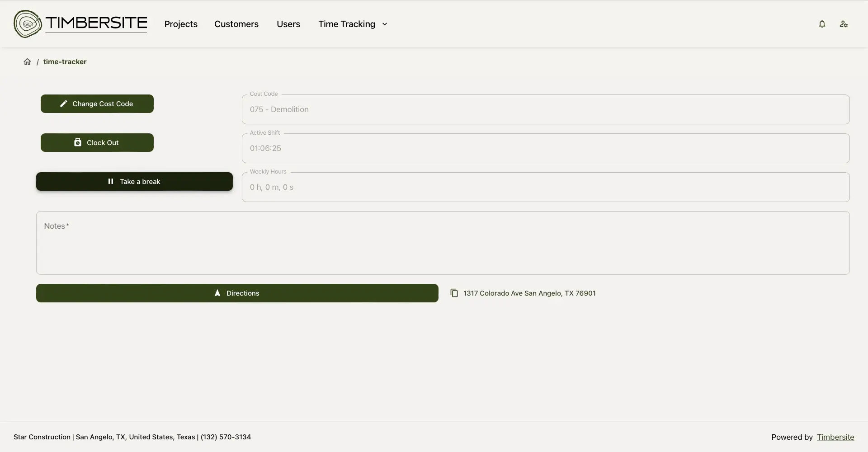Image resolution: width=868 pixels, height=452 pixels.
Task: Switch to the Users section
Action: (288, 24)
